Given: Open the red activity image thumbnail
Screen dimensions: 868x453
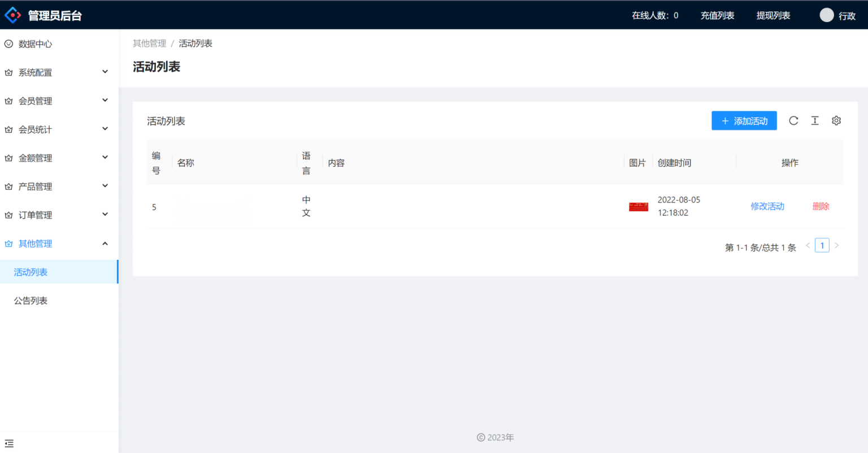Looking at the screenshot, I should coord(639,207).
